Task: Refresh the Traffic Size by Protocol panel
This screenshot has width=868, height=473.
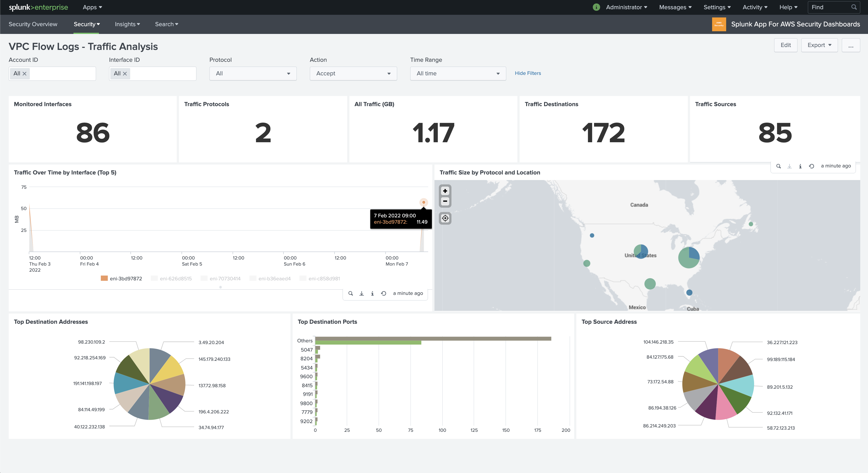Action: point(812,166)
